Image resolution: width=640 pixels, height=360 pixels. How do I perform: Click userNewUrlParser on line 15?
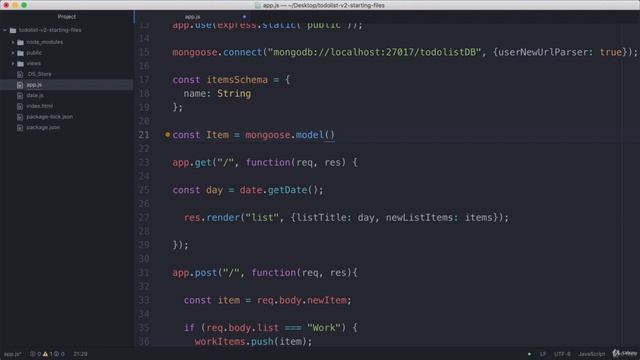click(x=543, y=52)
